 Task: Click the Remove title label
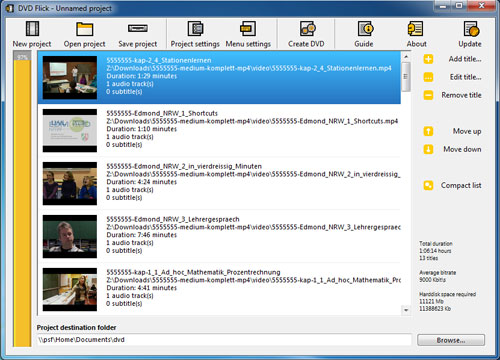461,95
